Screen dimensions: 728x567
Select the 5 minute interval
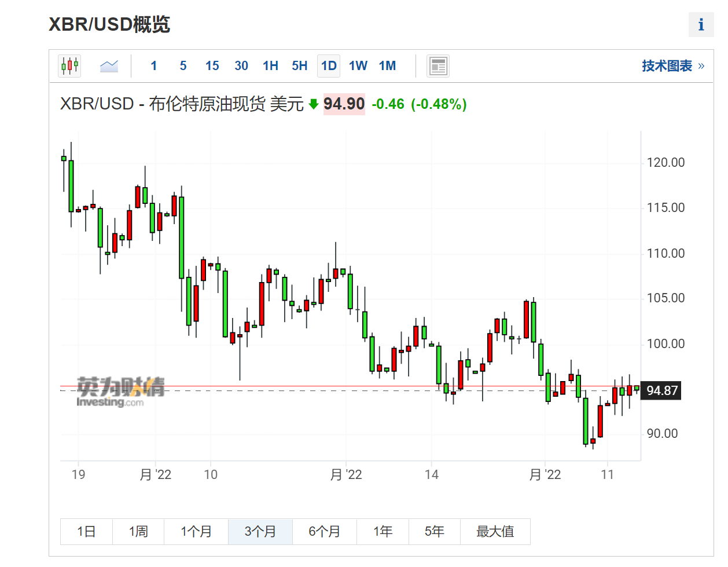[183, 66]
